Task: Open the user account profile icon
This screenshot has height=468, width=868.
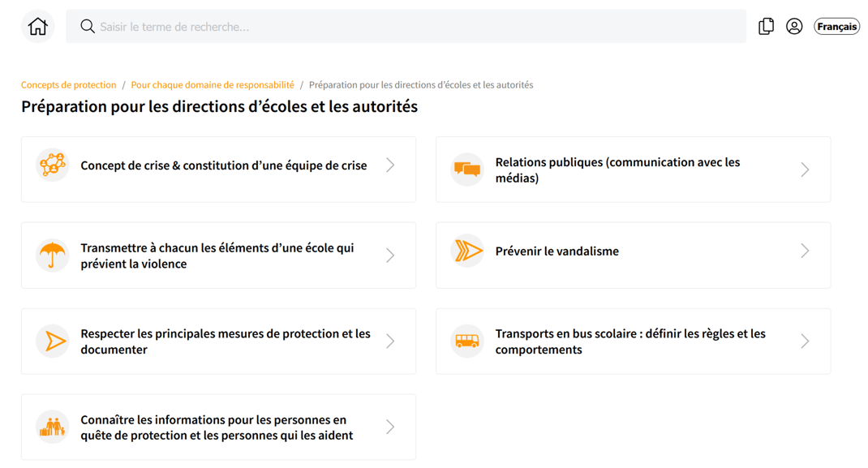Action: (794, 27)
